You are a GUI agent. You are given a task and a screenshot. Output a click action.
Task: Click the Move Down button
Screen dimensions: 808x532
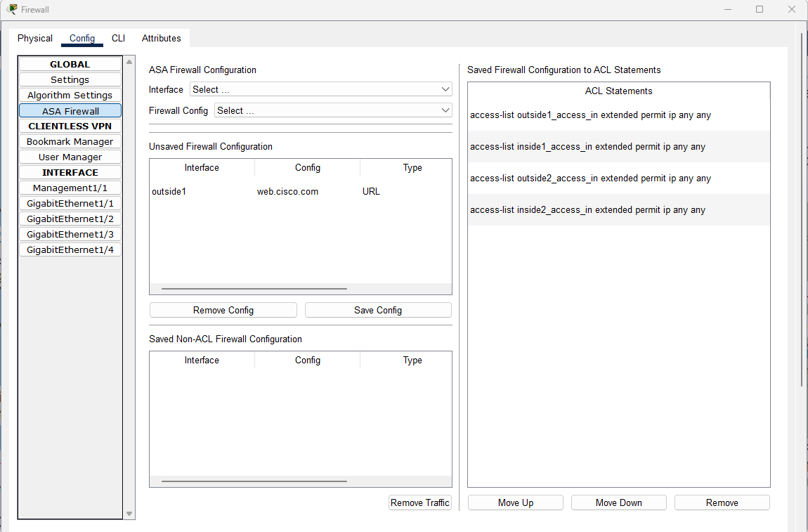coord(618,502)
